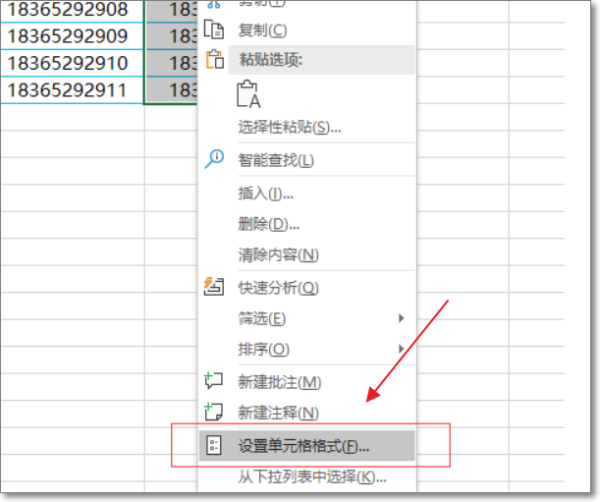Screen dimensions: 600x502
Task: Click the Quick Analysis lightning icon
Action: (x=214, y=287)
